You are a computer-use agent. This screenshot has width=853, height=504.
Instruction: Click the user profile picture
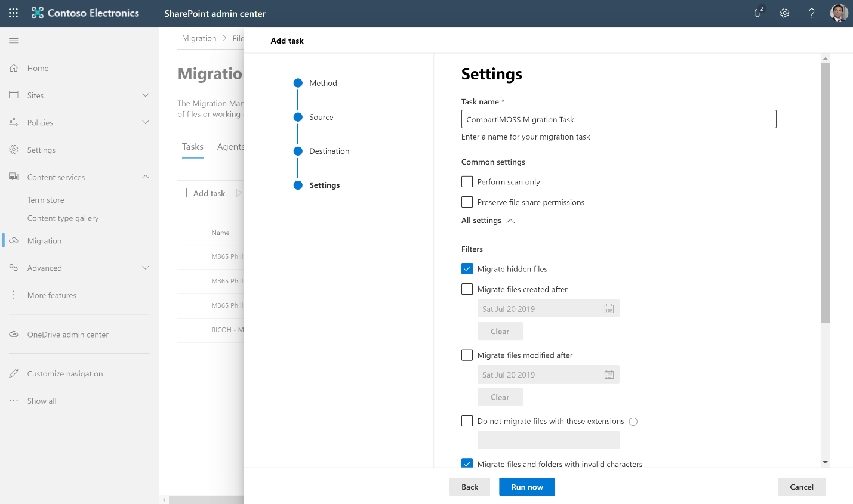point(839,13)
